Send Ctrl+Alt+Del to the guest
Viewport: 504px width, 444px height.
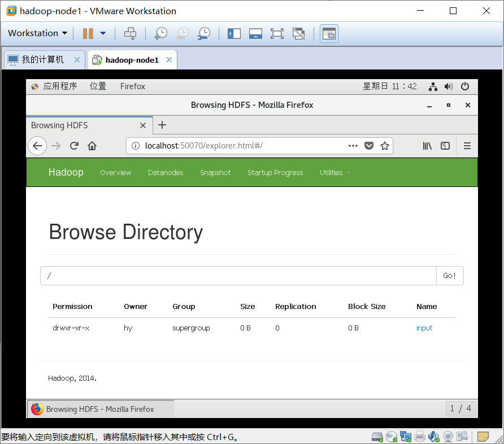(131, 33)
